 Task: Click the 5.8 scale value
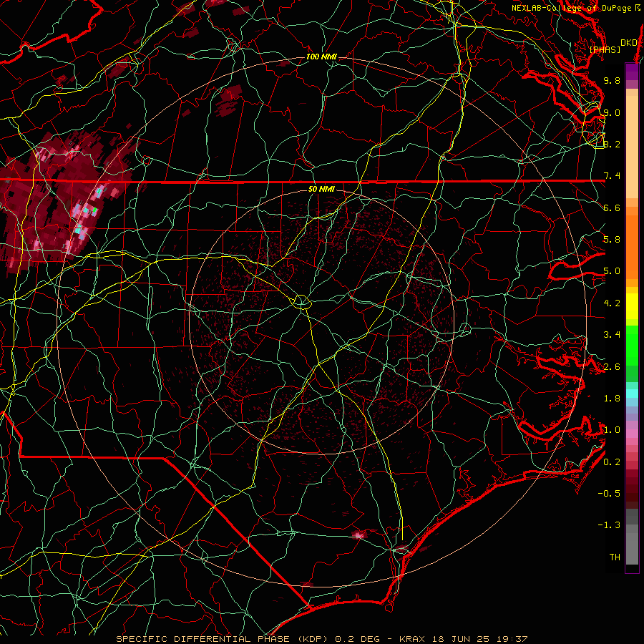click(612, 240)
